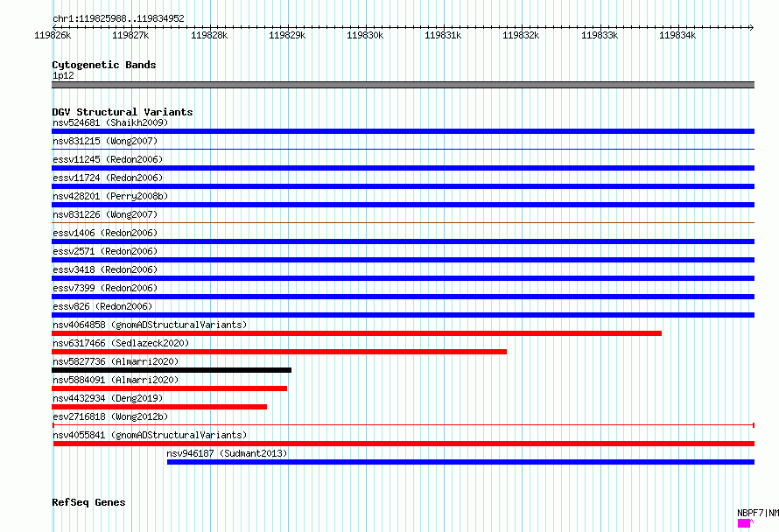This screenshot has height=532, width=779.
Task: Click the gray 1p12 cytogenetic band bar
Action: pyautogui.click(x=403, y=85)
